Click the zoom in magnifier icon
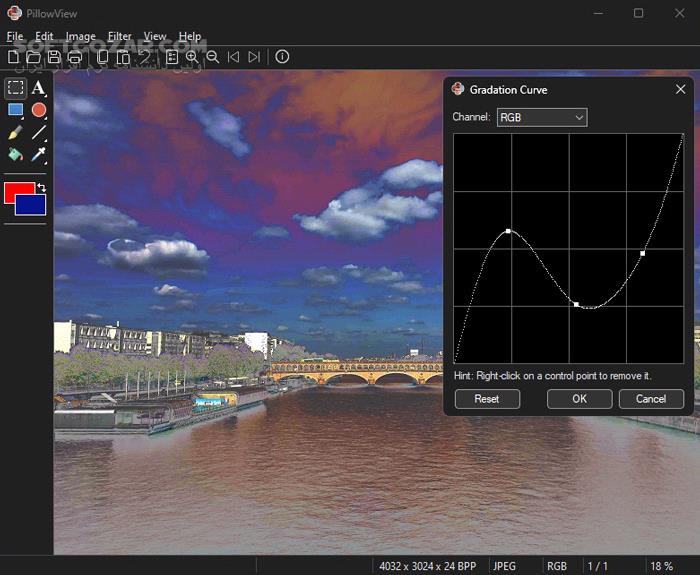 (x=192, y=57)
